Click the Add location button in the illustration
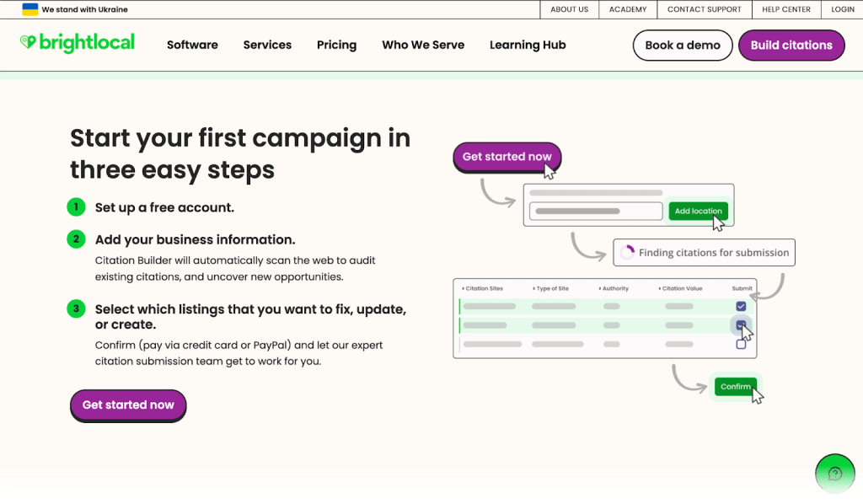 (698, 211)
